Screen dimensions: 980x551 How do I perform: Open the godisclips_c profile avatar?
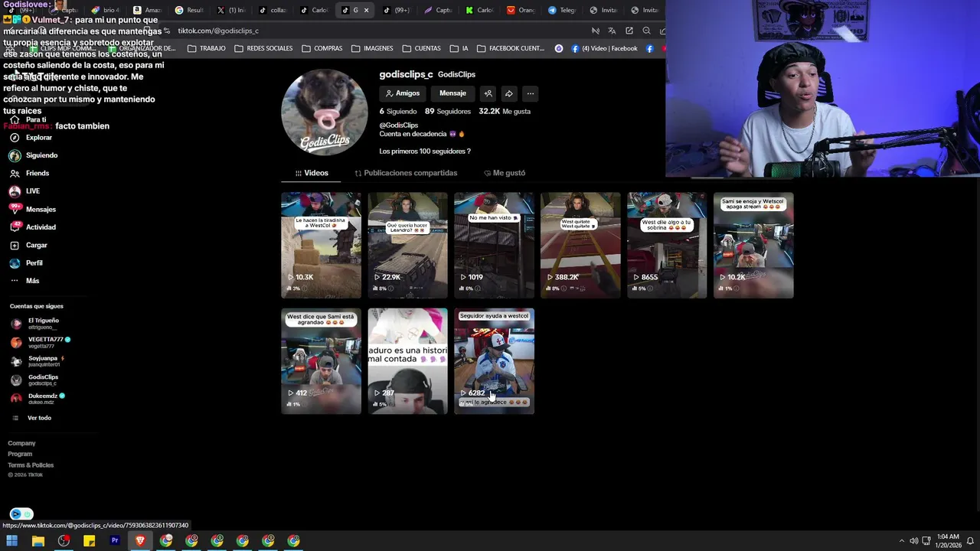pos(325,112)
